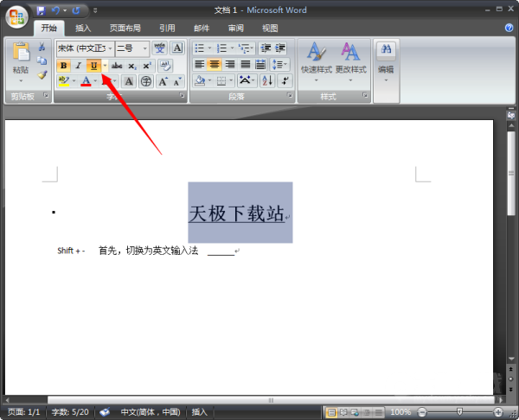Image resolution: width=519 pixels, height=420 pixels.
Task: Save document from quick access toolbar
Action: tap(41, 11)
